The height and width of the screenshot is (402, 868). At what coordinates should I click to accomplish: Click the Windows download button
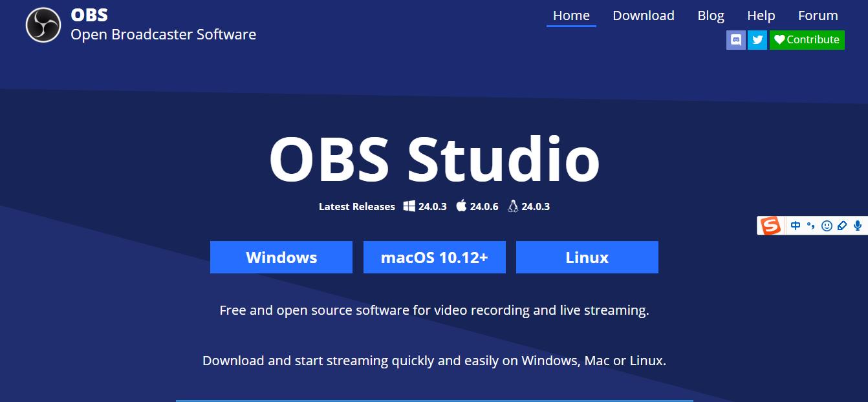coord(281,257)
